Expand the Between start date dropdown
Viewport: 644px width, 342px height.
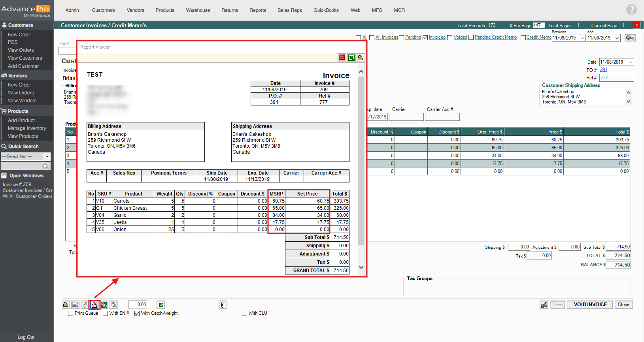582,38
